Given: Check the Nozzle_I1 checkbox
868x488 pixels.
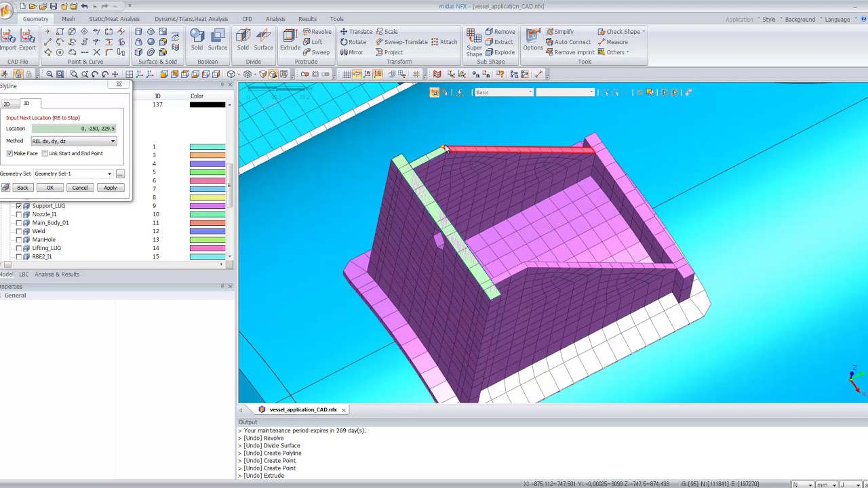Looking at the screenshot, I should pyautogui.click(x=19, y=214).
